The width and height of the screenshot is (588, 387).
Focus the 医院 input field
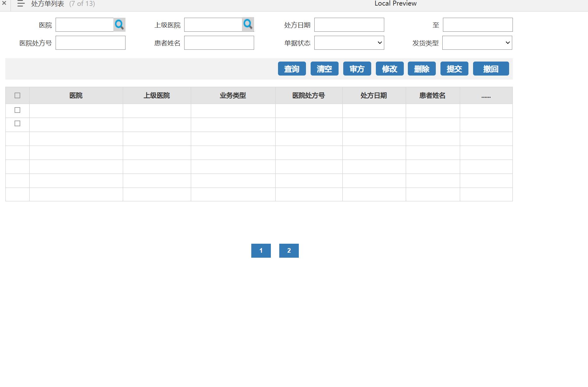[84, 25]
